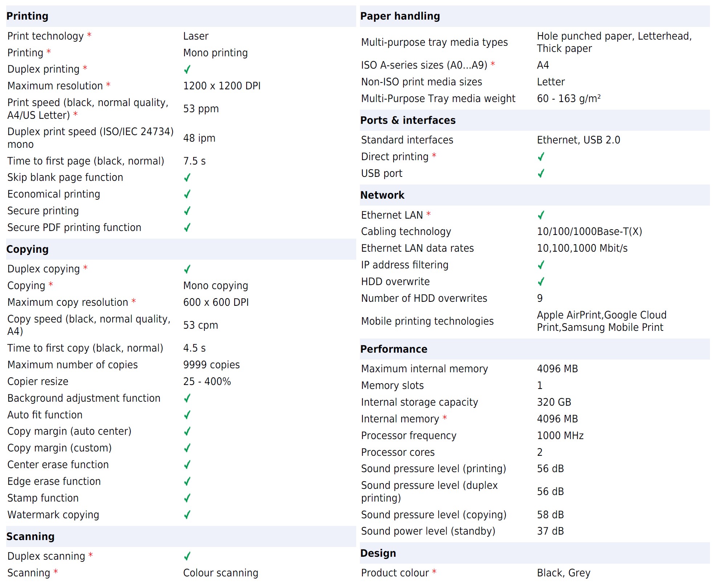Screen dimensions: 715x588
Task: Click the red asterisk after Print technology
Action: click(89, 35)
